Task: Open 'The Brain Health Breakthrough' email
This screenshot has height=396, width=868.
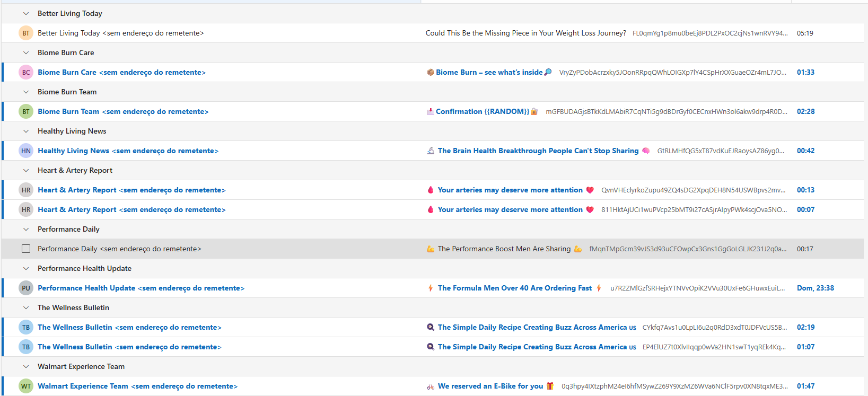Action: (x=538, y=151)
